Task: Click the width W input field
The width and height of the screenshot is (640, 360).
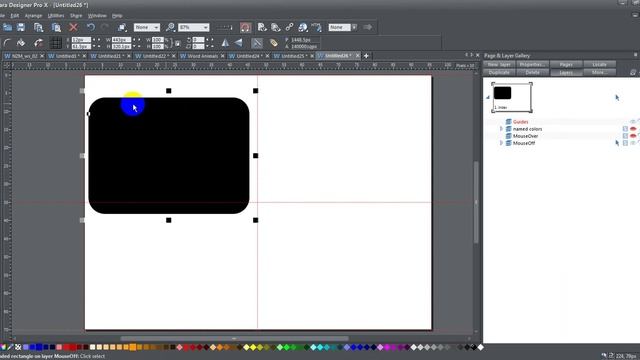Action: coord(121,40)
